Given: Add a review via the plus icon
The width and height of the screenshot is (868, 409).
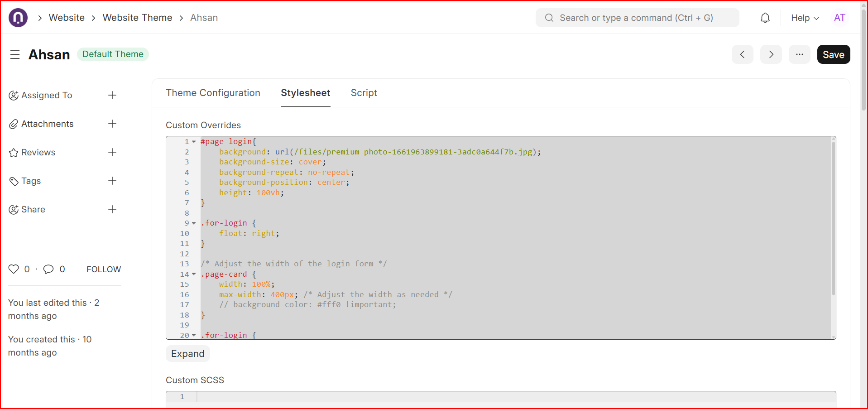Looking at the screenshot, I should pyautogui.click(x=112, y=152).
